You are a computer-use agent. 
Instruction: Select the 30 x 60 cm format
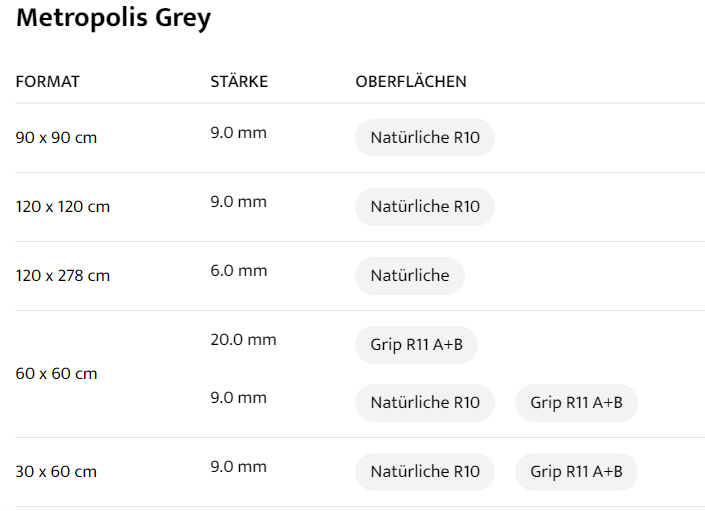pos(57,472)
